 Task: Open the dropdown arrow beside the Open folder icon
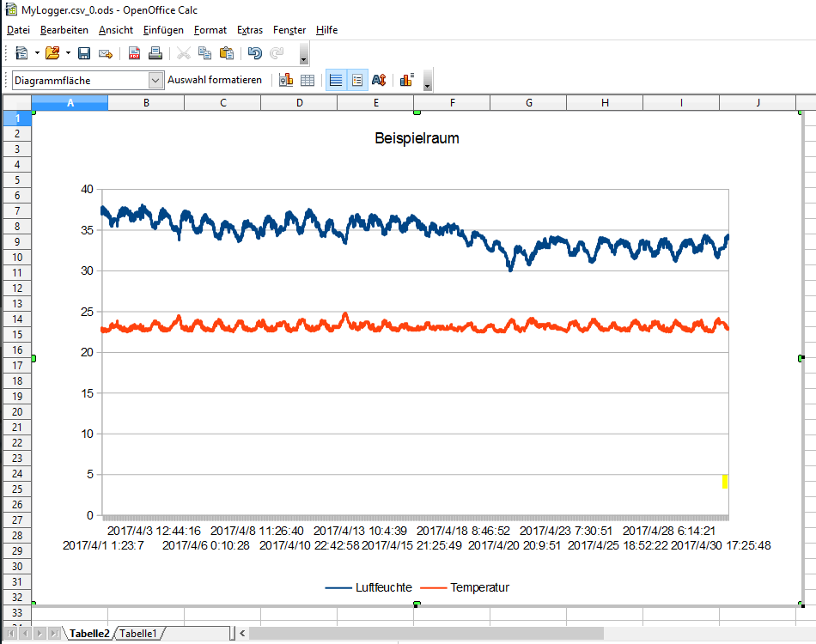tap(68, 53)
